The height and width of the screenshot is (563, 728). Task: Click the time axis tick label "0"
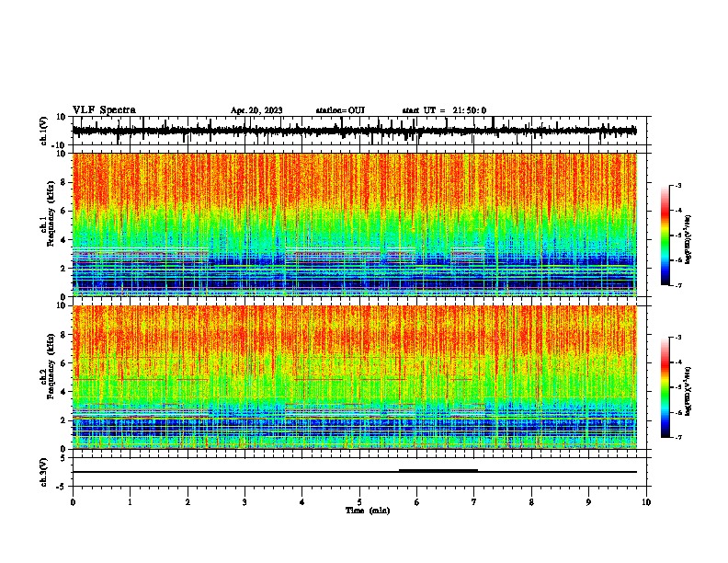73,502
